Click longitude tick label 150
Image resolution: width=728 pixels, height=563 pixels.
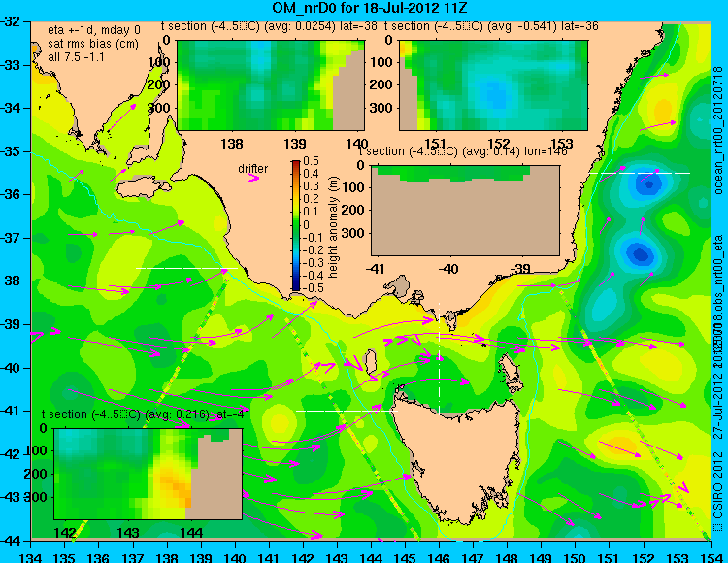[x=575, y=557]
